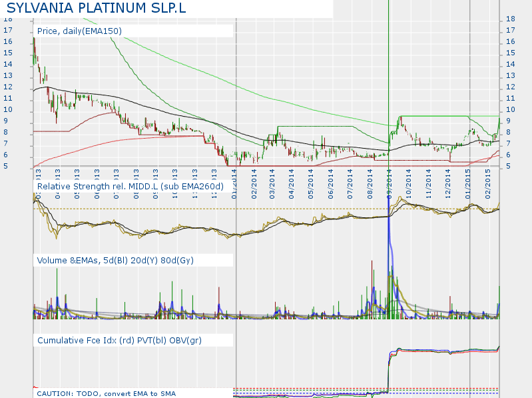Click price 14 on the right price axis
Viewport: 532px width, 398px height.
click(511, 64)
